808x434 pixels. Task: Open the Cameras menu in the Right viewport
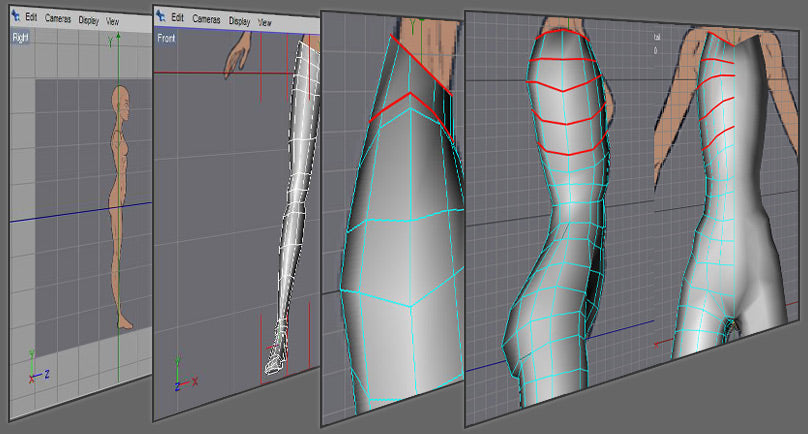tap(58, 19)
